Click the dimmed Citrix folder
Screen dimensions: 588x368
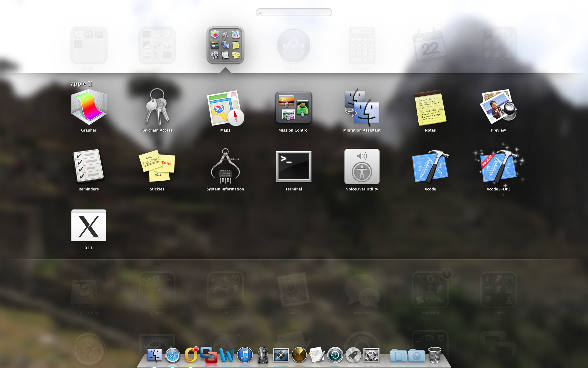click(x=499, y=45)
